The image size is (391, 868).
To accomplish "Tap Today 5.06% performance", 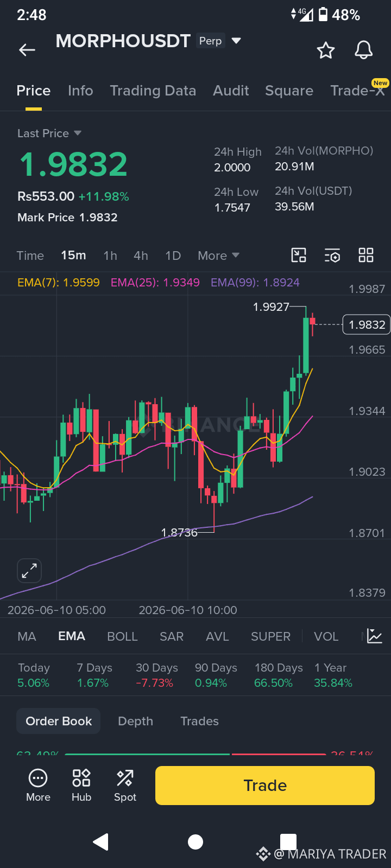I will point(34,675).
